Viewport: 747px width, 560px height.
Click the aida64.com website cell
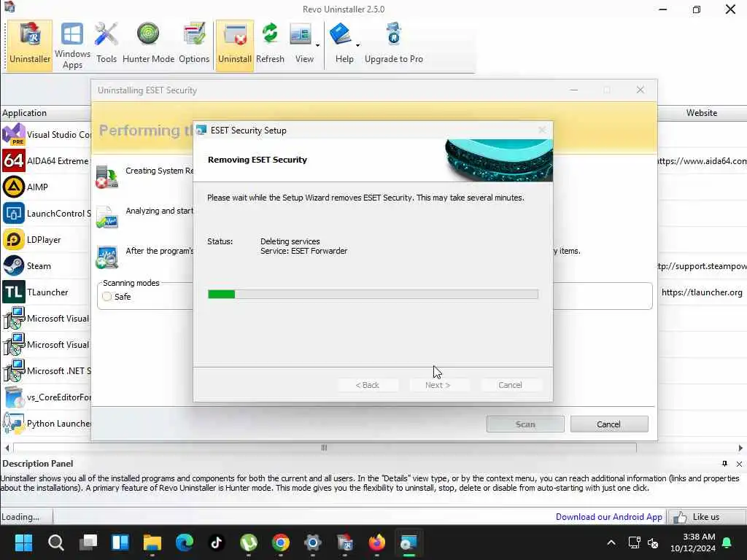pos(702,161)
